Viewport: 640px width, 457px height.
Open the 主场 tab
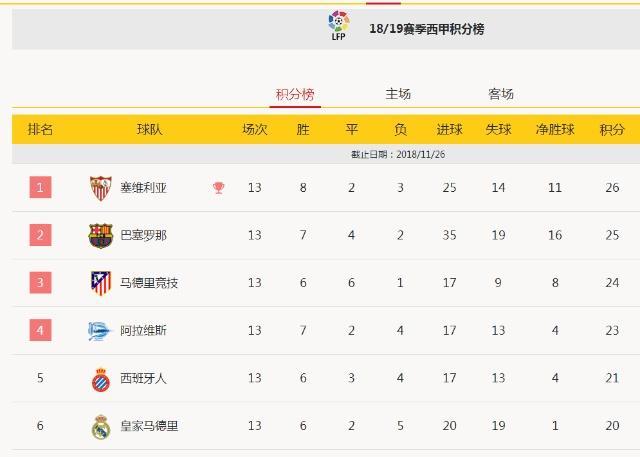[x=398, y=94]
